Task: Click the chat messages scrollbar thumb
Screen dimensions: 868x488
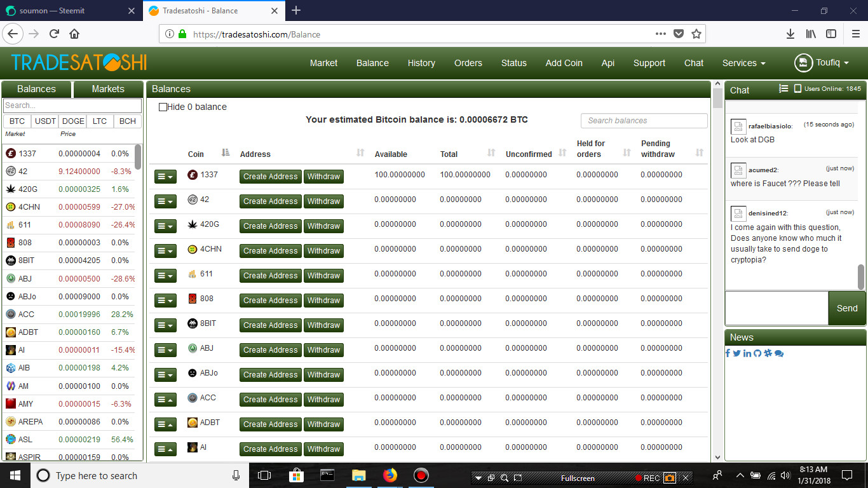Action: tap(861, 277)
